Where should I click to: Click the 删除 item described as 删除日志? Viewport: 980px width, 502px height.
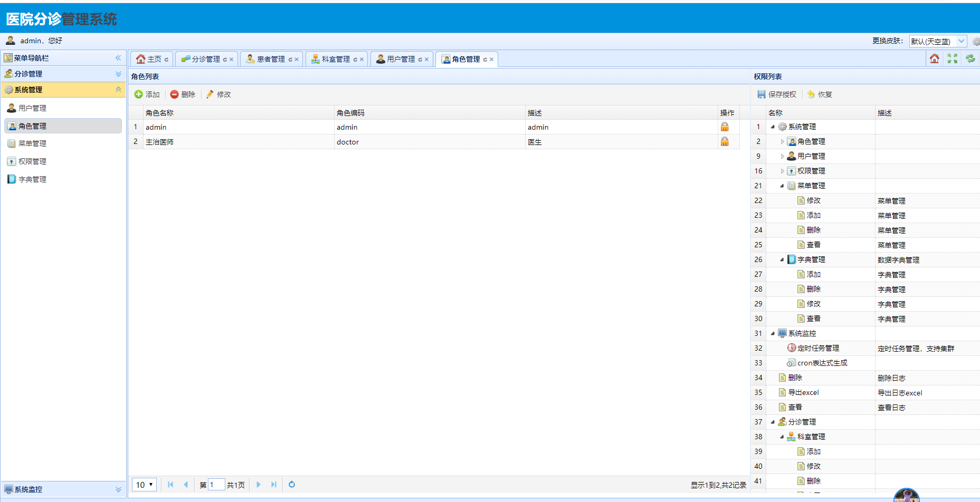(795, 378)
